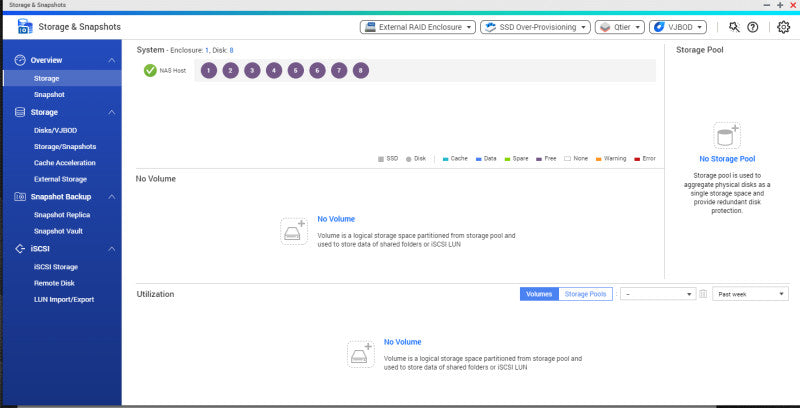The width and height of the screenshot is (800, 408).
Task: Open the VJBOD dropdown menu
Action: click(x=678, y=27)
